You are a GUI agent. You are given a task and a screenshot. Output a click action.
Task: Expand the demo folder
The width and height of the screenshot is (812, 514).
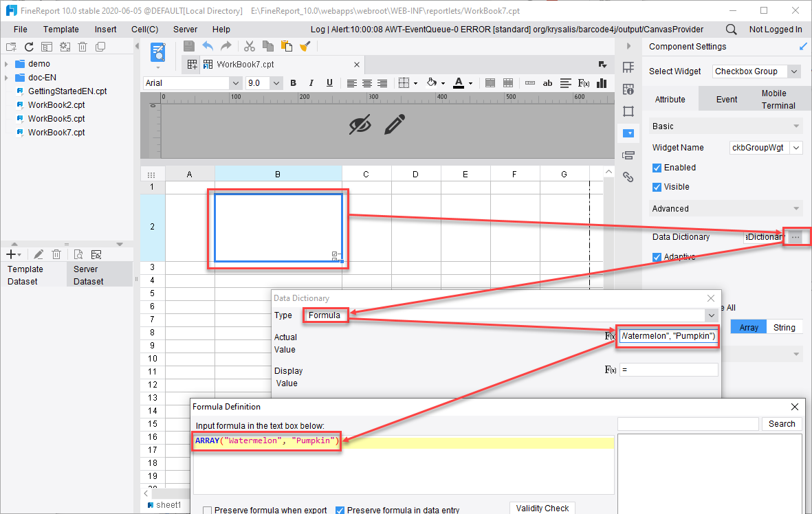[6, 64]
